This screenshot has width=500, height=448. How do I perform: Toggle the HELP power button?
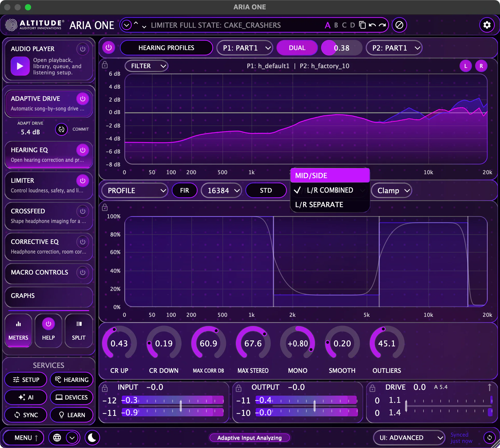point(48,324)
